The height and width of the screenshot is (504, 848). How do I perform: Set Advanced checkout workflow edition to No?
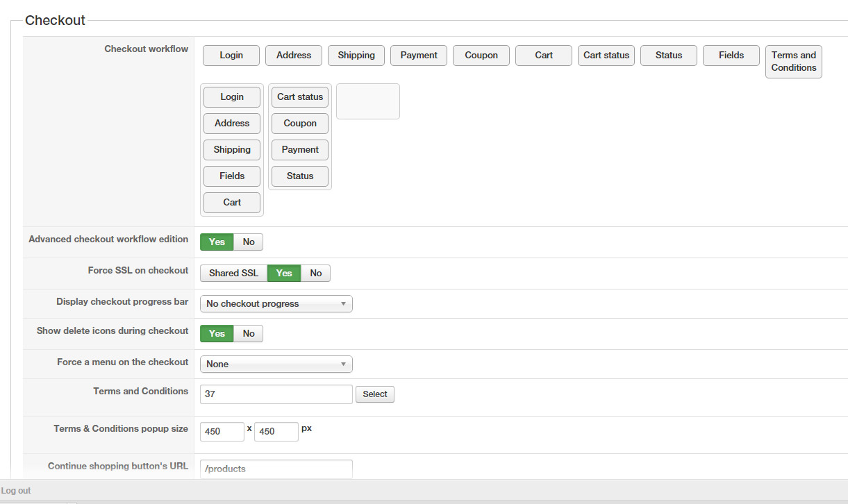pyautogui.click(x=249, y=242)
